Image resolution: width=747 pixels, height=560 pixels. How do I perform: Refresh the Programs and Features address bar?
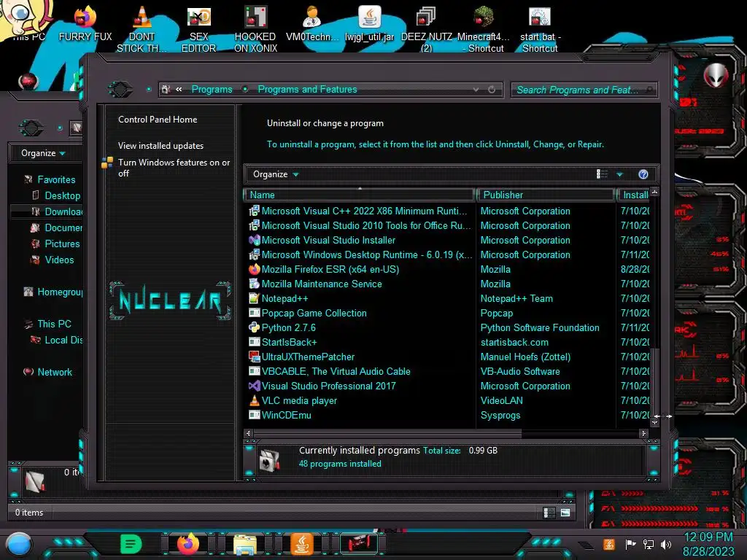click(x=492, y=90)
